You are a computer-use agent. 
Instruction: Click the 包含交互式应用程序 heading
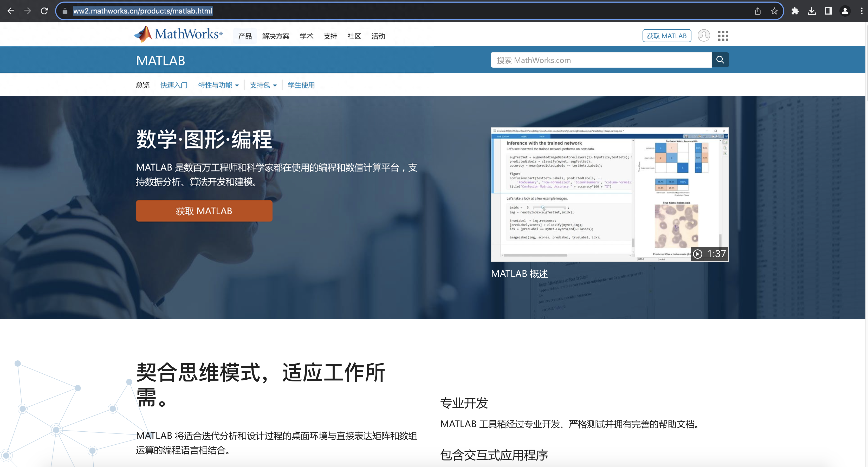tap(494, 455)
